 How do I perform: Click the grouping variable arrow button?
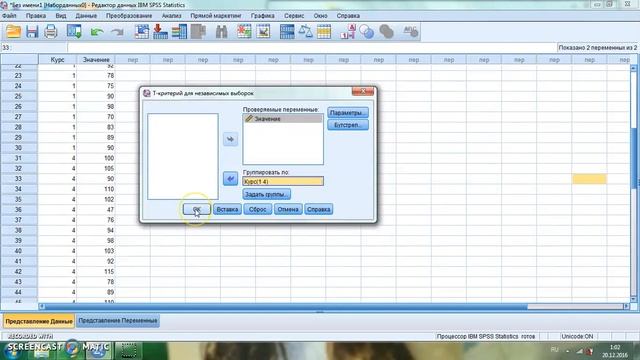coord(230,178)
